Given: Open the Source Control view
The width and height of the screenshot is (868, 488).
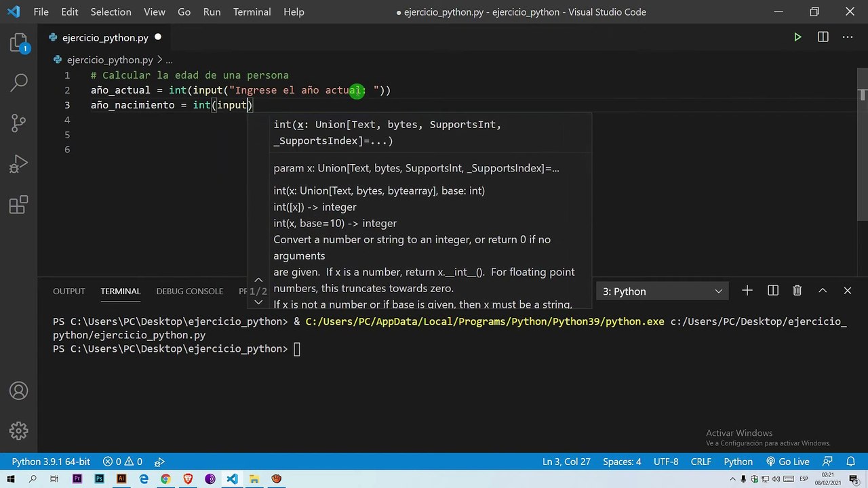Looking at the screenshot, I should (x=19, y=123).
